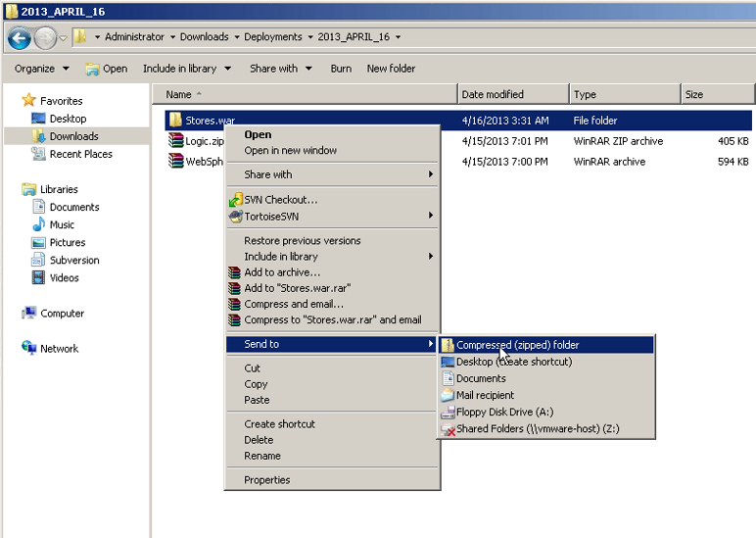Select Subversion under Libraries
756x538 pixels.
coord(74,260)
